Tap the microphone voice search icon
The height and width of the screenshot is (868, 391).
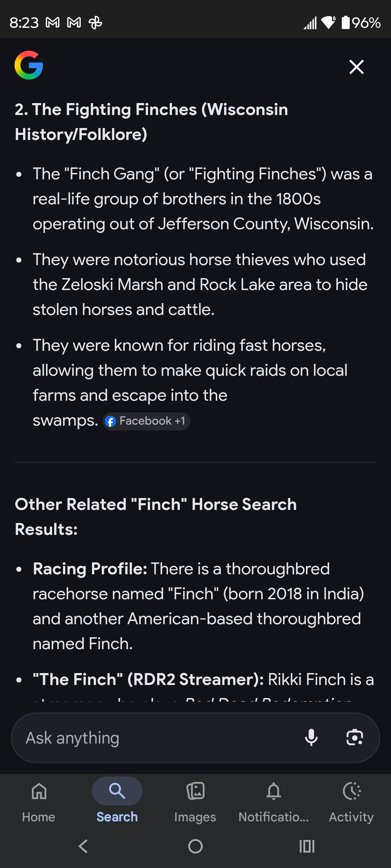[x=311, y=738]
